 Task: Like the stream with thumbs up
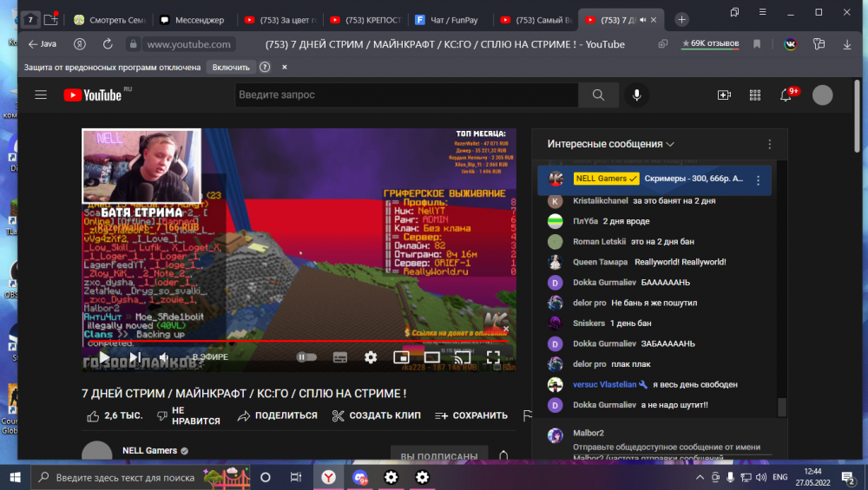(115, 416)
